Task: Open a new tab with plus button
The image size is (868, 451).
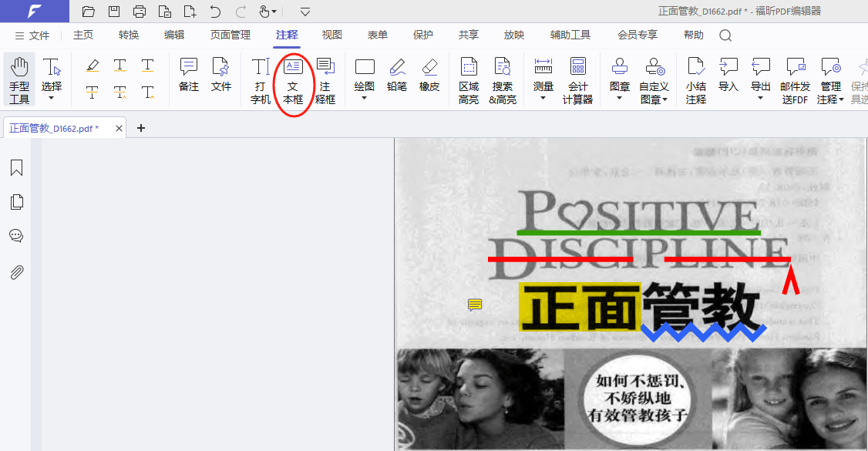Action: 140,128
